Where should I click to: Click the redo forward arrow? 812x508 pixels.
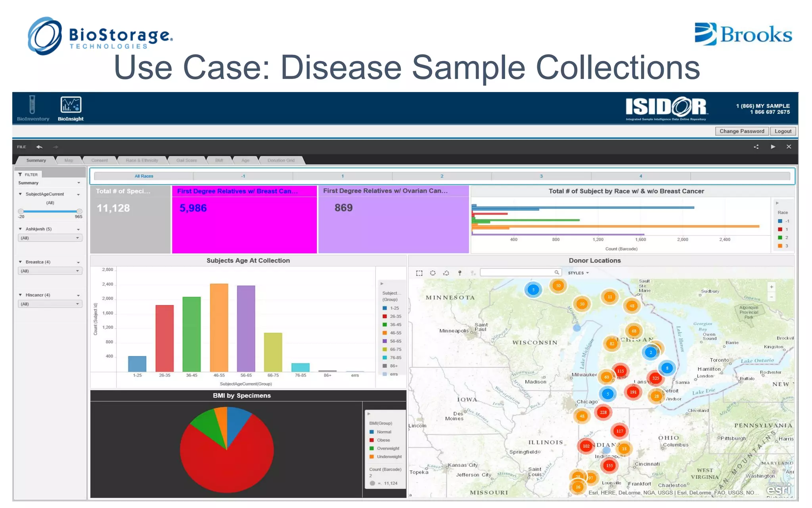(56, 147)
